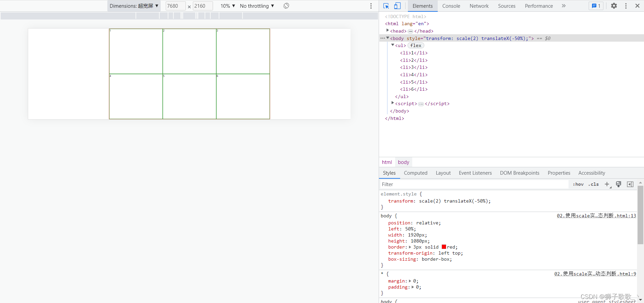This screenshot has height=303, width=644.
Task: Toggle the device toolbar icon
Action: pyautogui.click(x=397, y=6)
